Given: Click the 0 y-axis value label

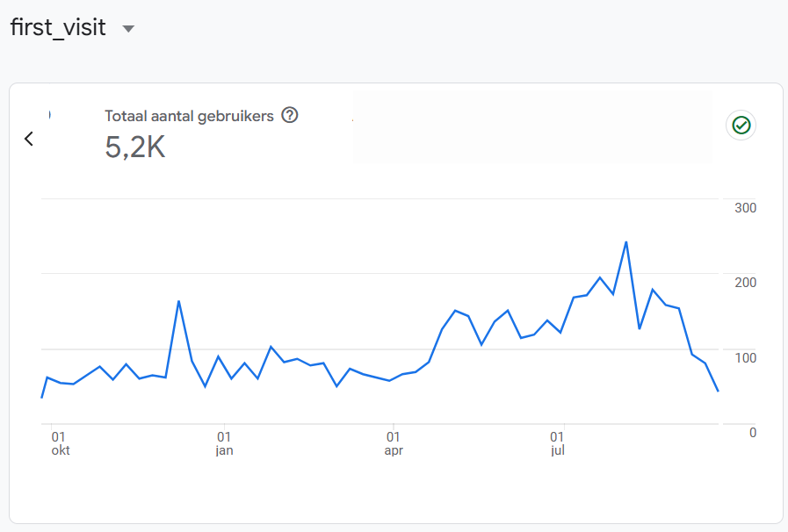Looking at the screenshot, I should tap(753, 432).
